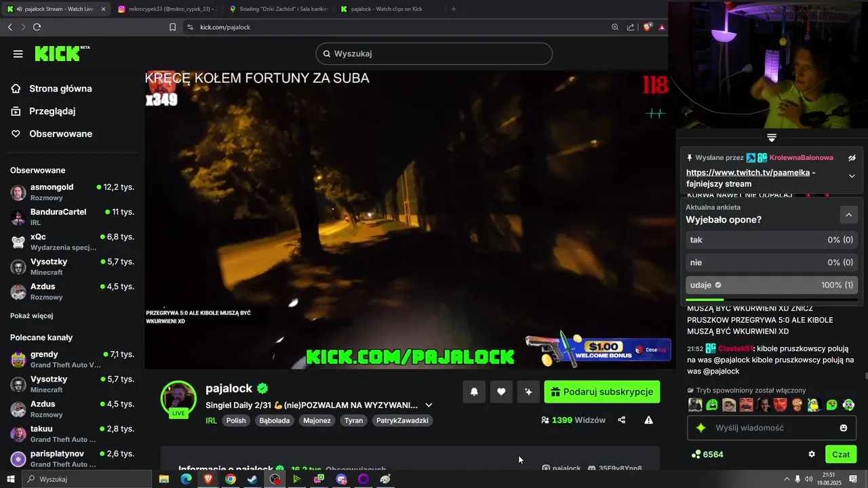868x488 pixels.
Task: Expand the pinned message chevron
Action: [852, 176]
